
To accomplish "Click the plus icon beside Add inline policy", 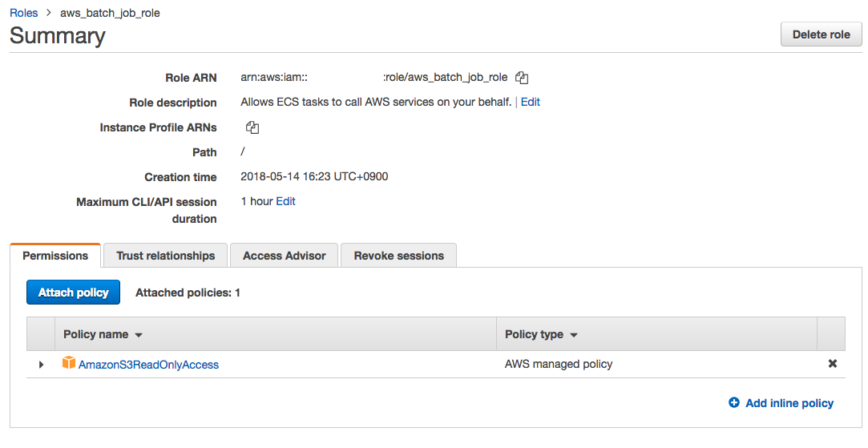I will point(734,403).
